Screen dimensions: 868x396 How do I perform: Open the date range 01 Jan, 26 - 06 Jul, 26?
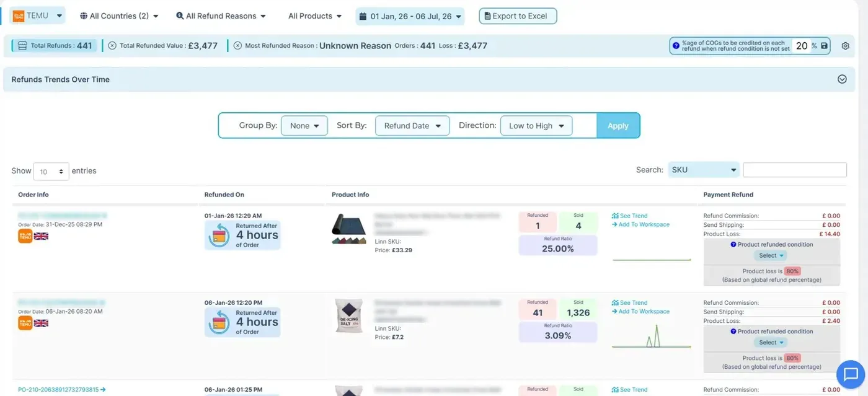(410, 16)
